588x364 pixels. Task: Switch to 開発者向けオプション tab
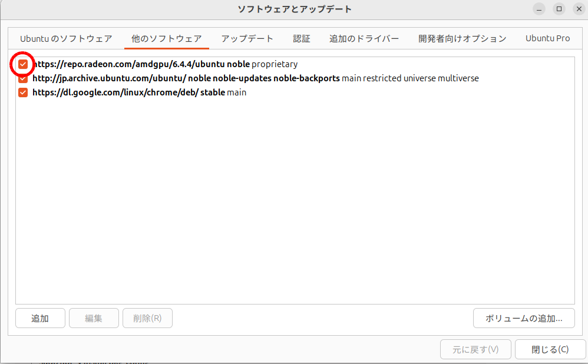click(463, 38)
